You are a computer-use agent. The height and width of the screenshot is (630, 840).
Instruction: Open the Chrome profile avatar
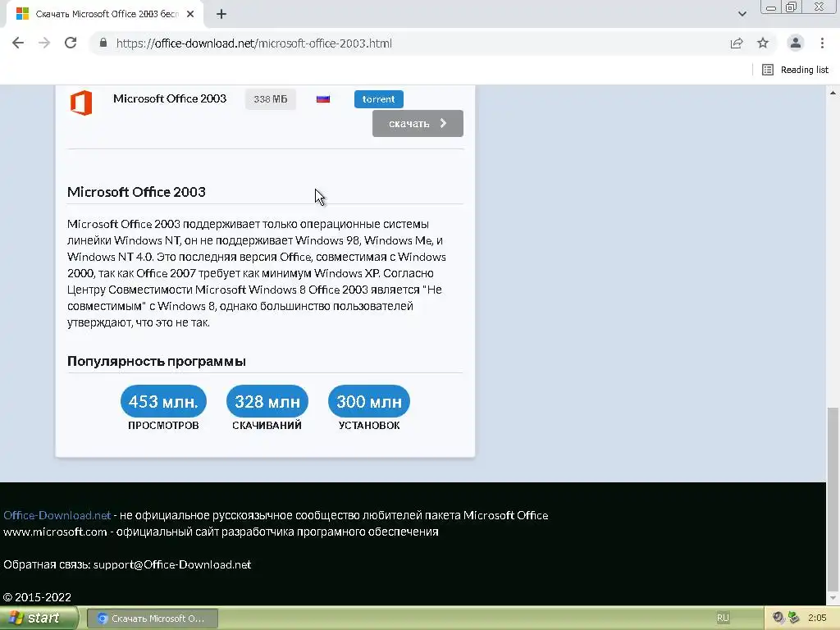(796, 43)
